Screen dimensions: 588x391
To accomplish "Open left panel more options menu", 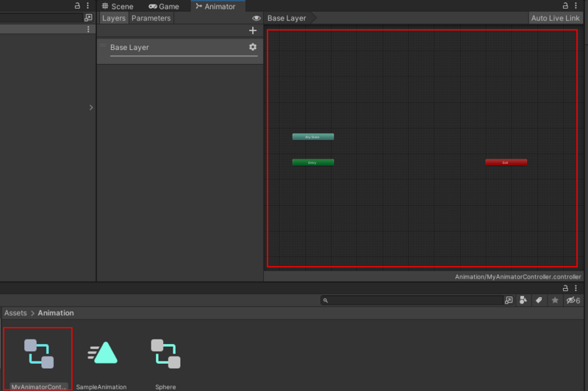I will point(87,6).
